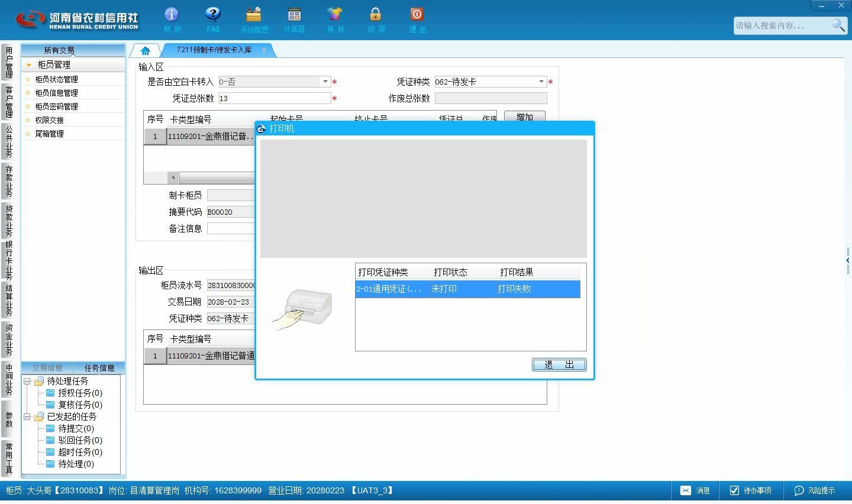Click the red Exit (退出) icon
Screen dimensions: 852x504
pyautogui.click(x=417, y=14)
